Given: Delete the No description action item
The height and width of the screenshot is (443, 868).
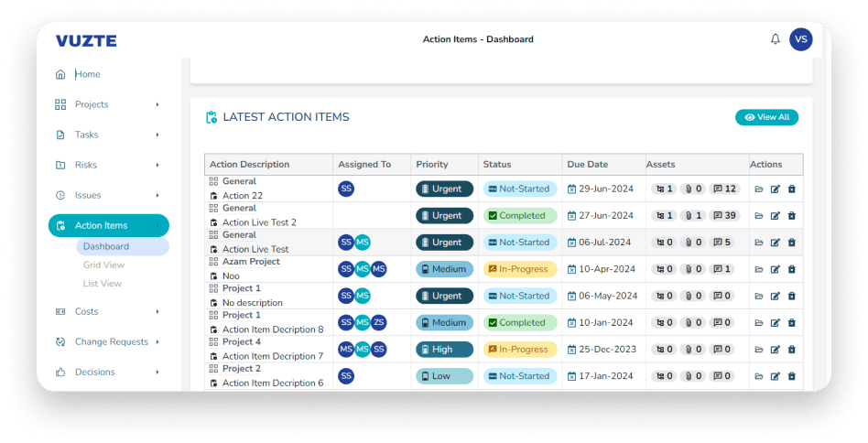Looking at the screenshot, I should (792, 296).
